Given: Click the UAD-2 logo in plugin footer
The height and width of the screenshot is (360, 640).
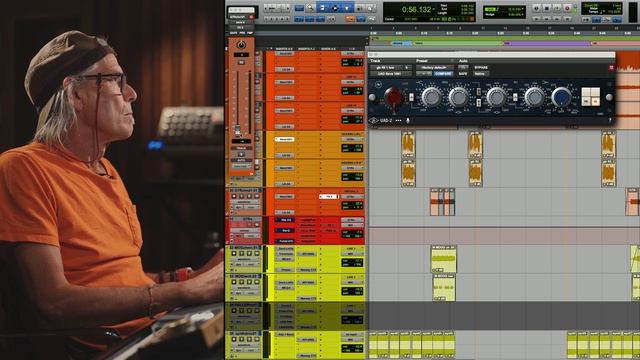Looking at the screenshot, I should pyautogui.click(x=381, y=120).
